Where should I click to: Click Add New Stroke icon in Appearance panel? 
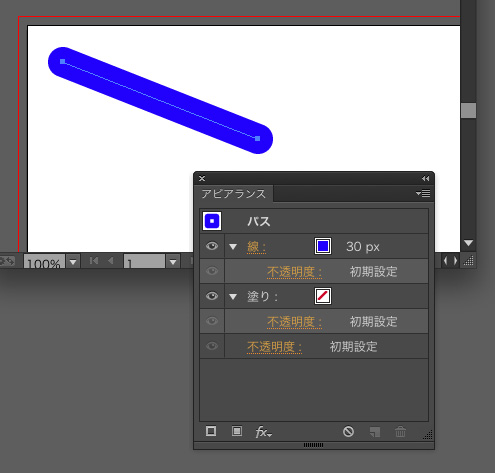pos(211,431)
